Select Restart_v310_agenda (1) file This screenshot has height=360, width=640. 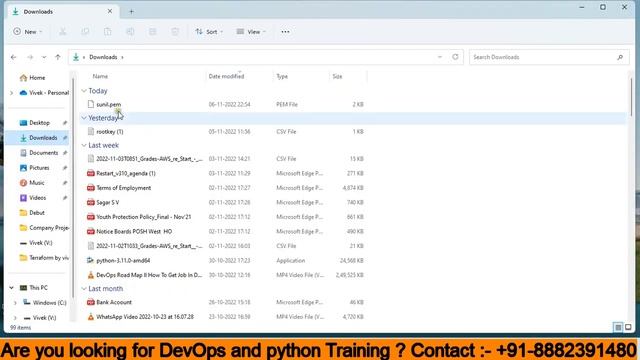(x=126, y=173)
